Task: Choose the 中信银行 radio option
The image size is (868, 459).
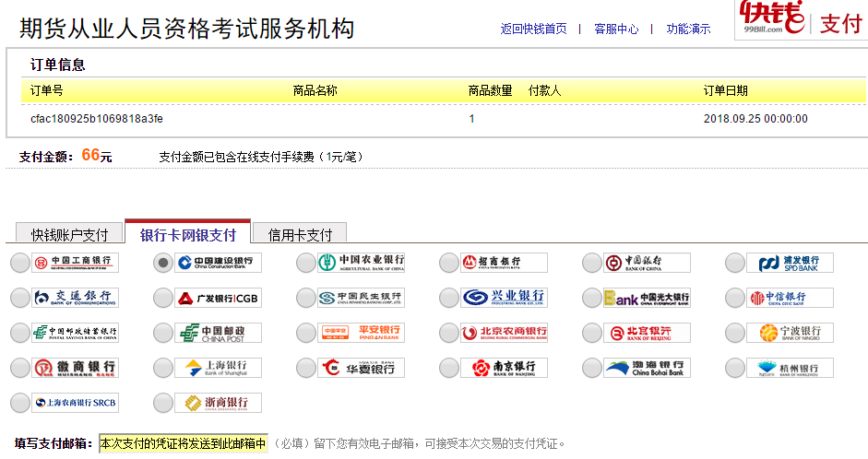Action: point(734,298)
